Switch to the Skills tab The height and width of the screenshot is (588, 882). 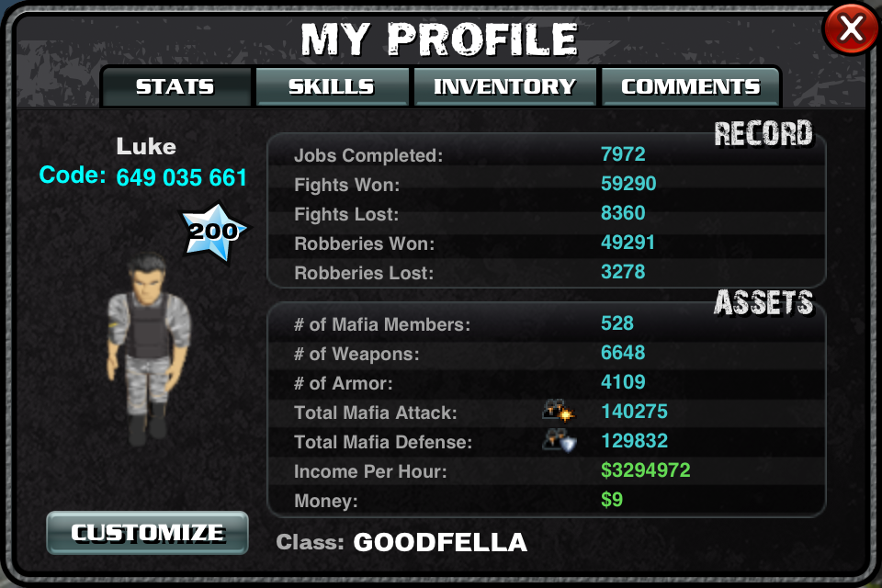click(x=332, y=86)
